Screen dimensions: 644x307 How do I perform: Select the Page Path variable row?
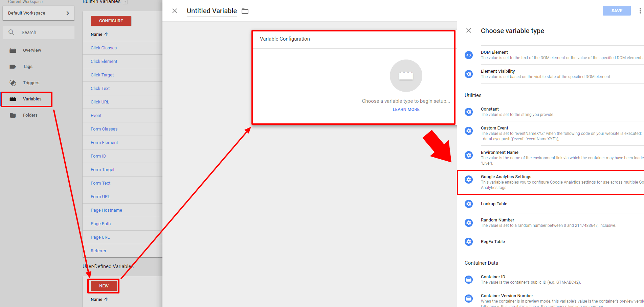[123, 224]
